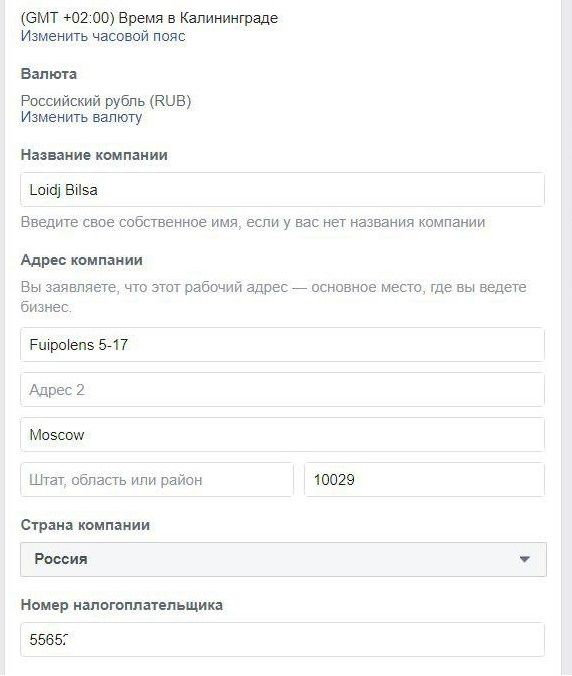Focus the company name field with Loidj Bilsa
This screenshot has height=676, width=572.
[282, 190]
